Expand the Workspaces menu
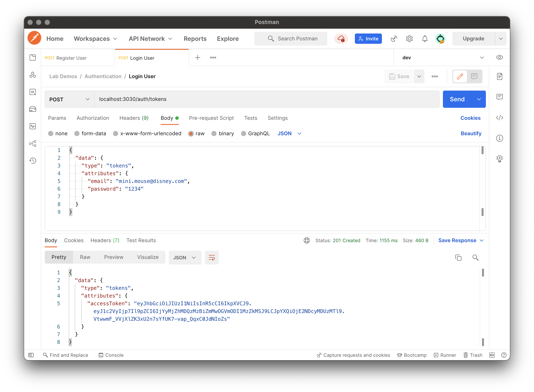The width and height of the screenshot is (534, 392). (x=95, y=39)
